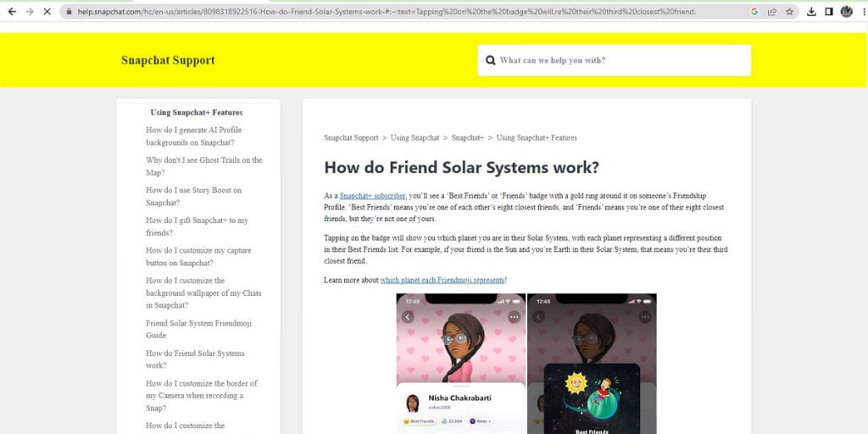Image resolution: width=868 pixels, height=434 pixels.
Task: Open Google icon in address bar
Action: (x=754, y=11)
